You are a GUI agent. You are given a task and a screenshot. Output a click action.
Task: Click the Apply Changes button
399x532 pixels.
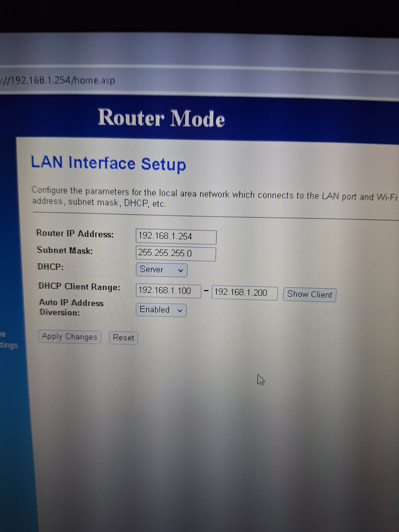click(x=70, y=337)
